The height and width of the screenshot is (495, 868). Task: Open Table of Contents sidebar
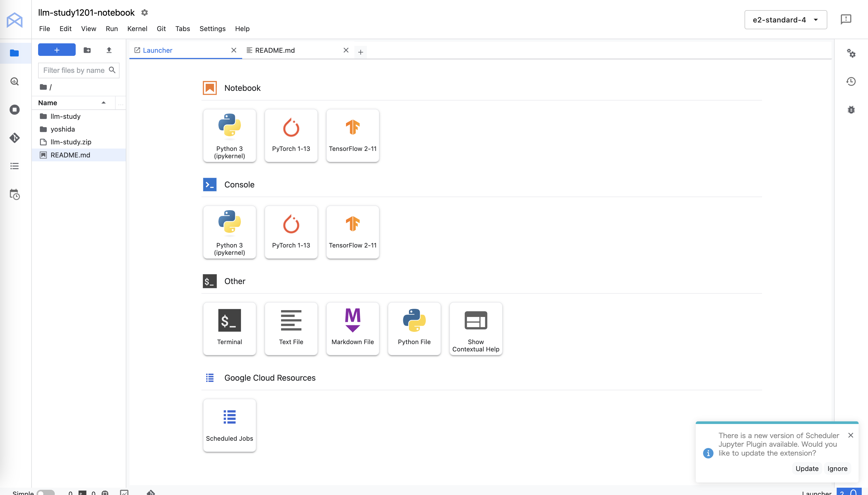(x=14, y=166)
